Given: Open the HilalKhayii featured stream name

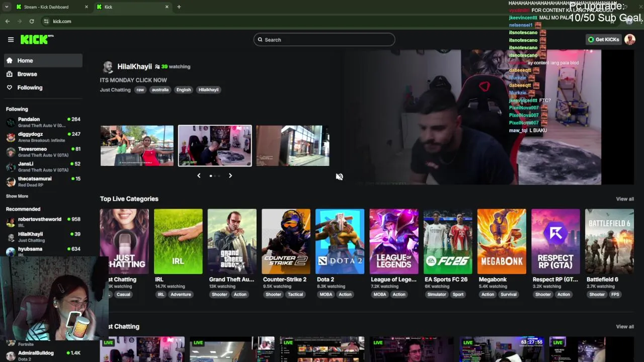Looking at the screenshot, I should click(134, 66).
